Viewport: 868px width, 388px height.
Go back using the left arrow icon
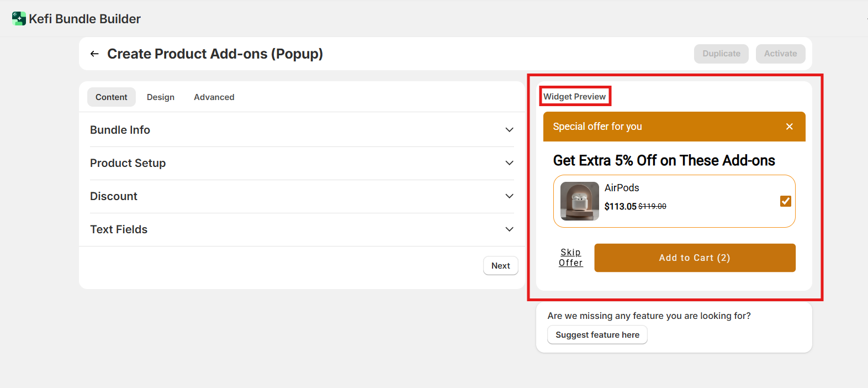point(94,54)
